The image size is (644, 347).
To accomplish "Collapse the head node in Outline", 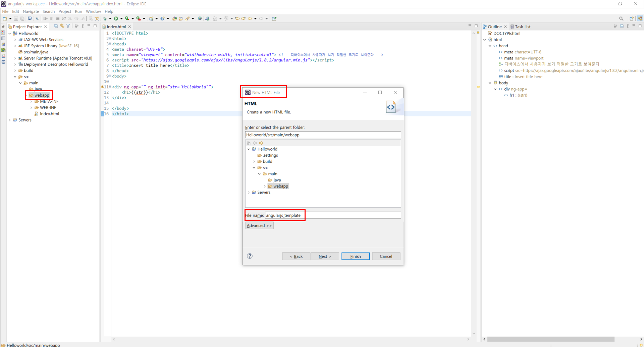I will 490,46.
